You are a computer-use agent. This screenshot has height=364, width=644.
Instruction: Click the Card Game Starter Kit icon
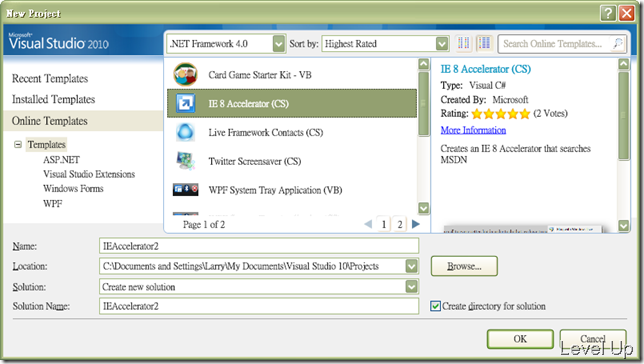186,74
